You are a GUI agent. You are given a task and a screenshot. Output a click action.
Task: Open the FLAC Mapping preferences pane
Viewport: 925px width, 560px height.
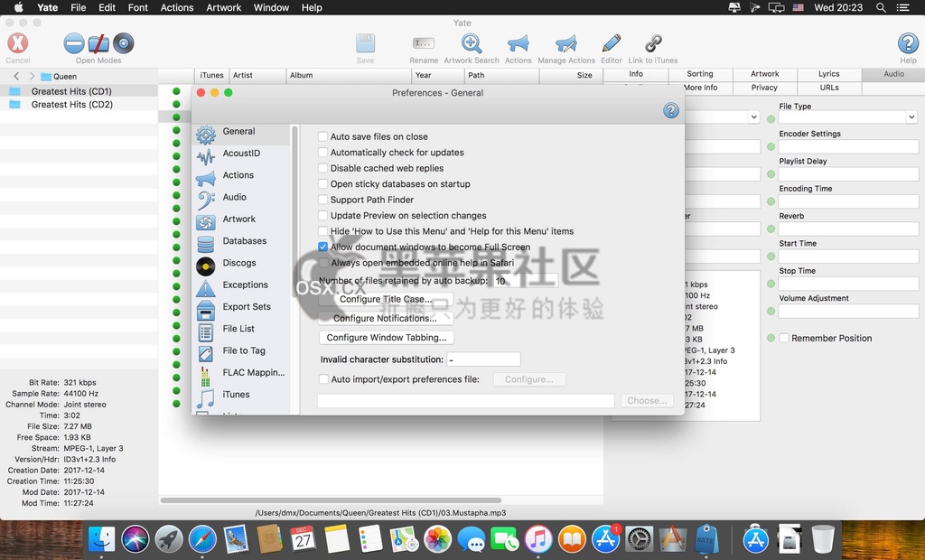[242, 374]
